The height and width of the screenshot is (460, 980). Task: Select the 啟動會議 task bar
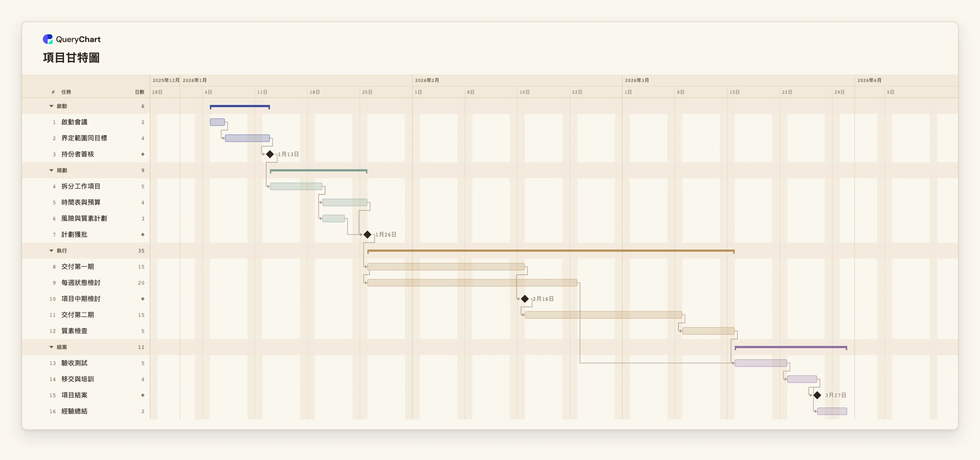point(217,122)
